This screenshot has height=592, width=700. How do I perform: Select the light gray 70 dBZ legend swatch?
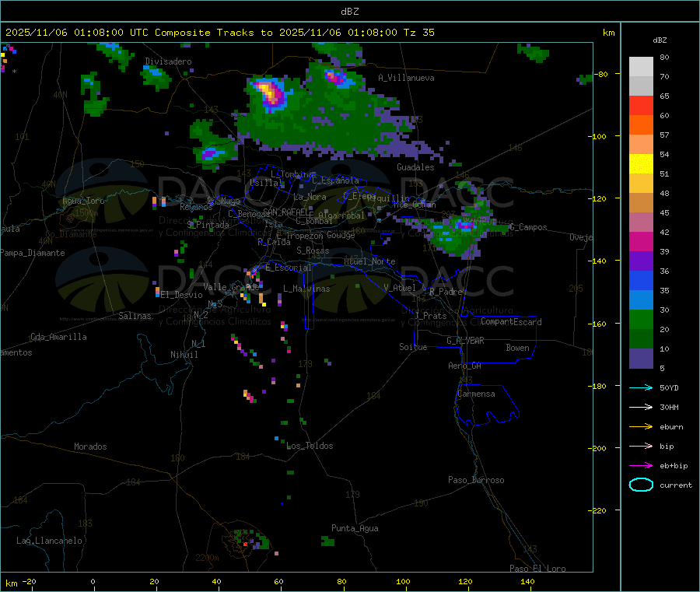641,67
